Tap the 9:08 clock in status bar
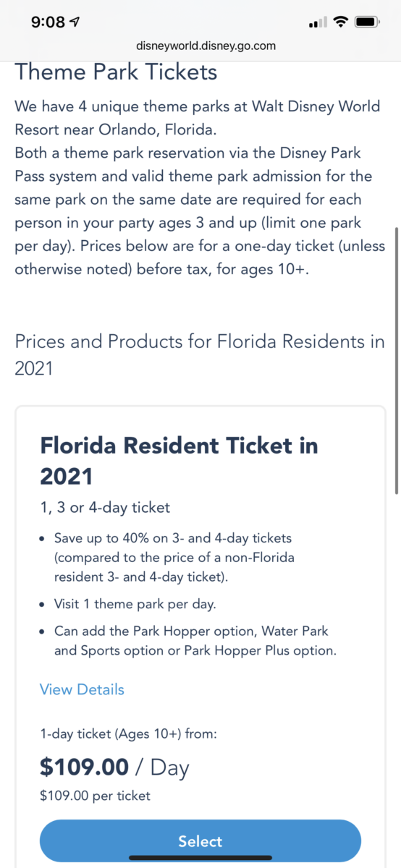Image resolution: width=401 pixels, height=868 pixels. [48, 22]
